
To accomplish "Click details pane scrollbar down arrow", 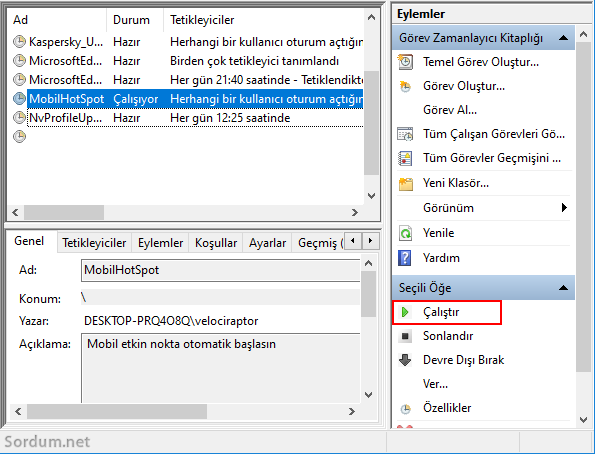I will point(368,395).
